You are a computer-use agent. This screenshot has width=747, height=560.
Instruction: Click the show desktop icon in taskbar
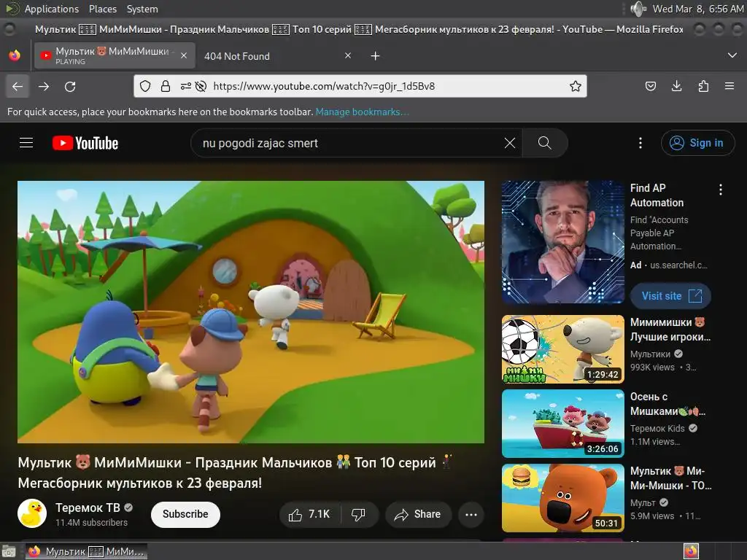[x=9, y=551]
